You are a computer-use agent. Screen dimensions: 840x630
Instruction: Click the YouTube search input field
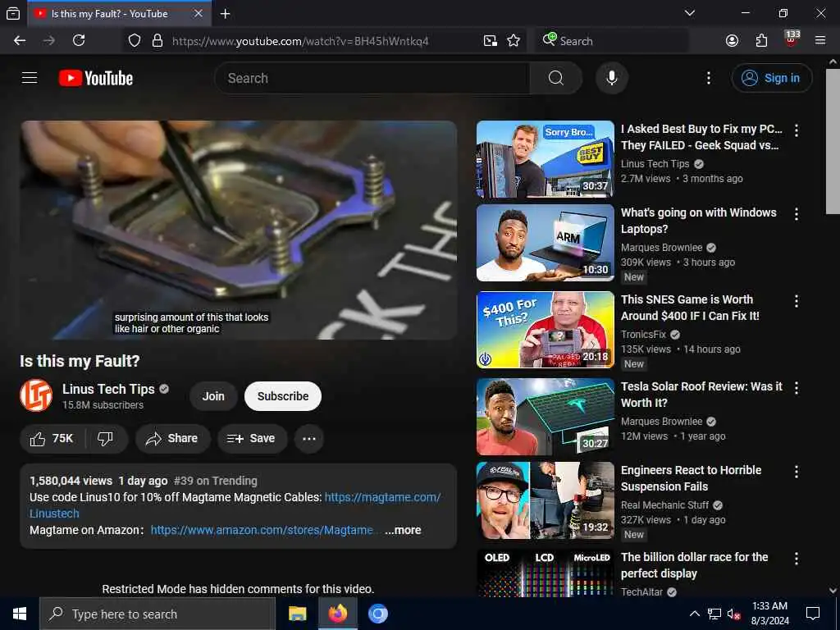(372, 78)
